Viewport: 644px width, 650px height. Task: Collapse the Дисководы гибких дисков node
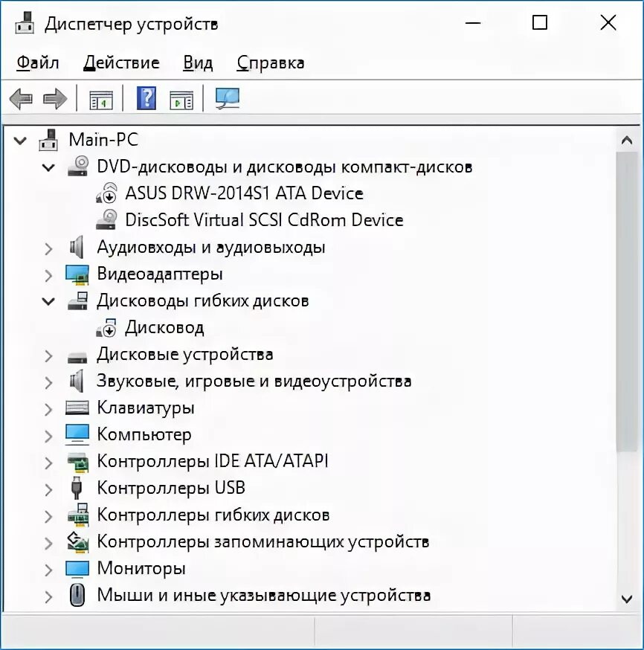48,301
